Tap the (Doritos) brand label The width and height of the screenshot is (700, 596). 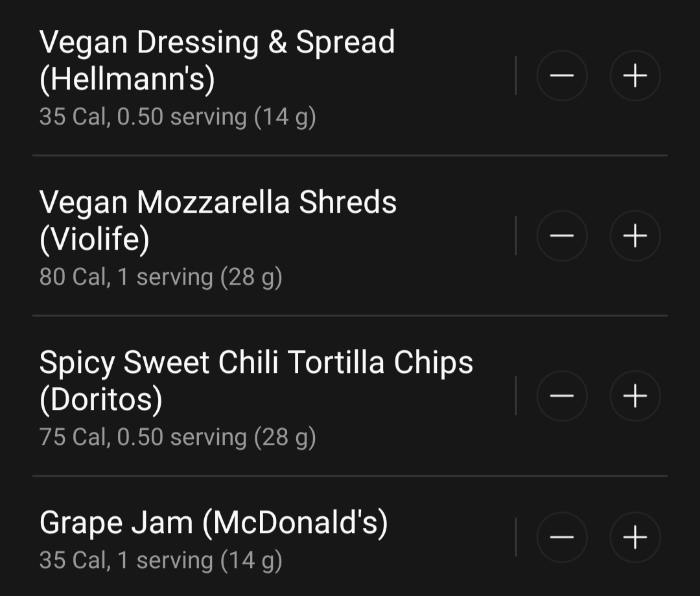101,399
